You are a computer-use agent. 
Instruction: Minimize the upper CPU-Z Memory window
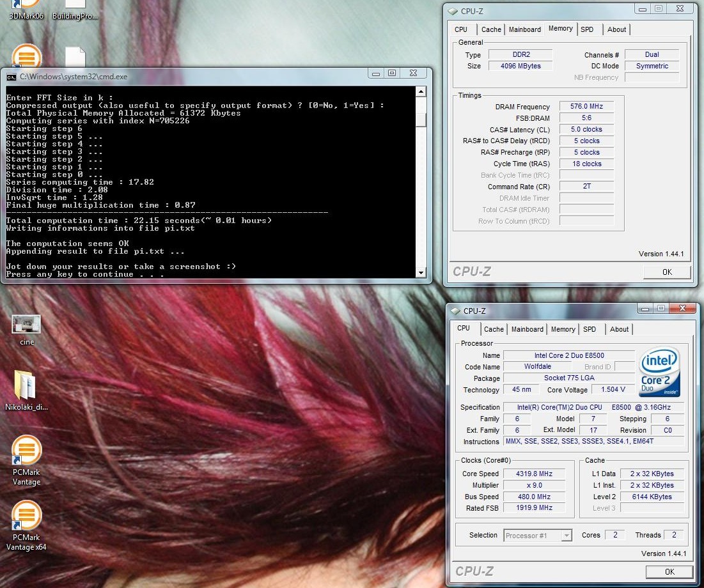(643, 8)
